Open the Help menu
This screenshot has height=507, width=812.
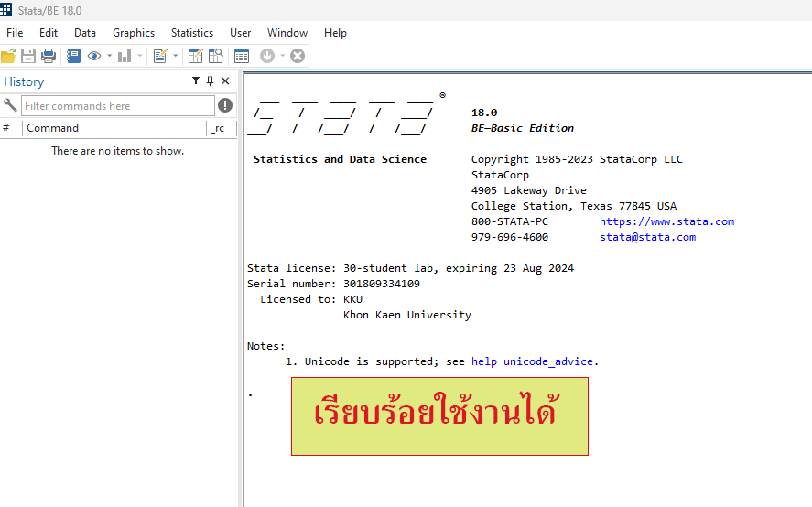(335, 33)
